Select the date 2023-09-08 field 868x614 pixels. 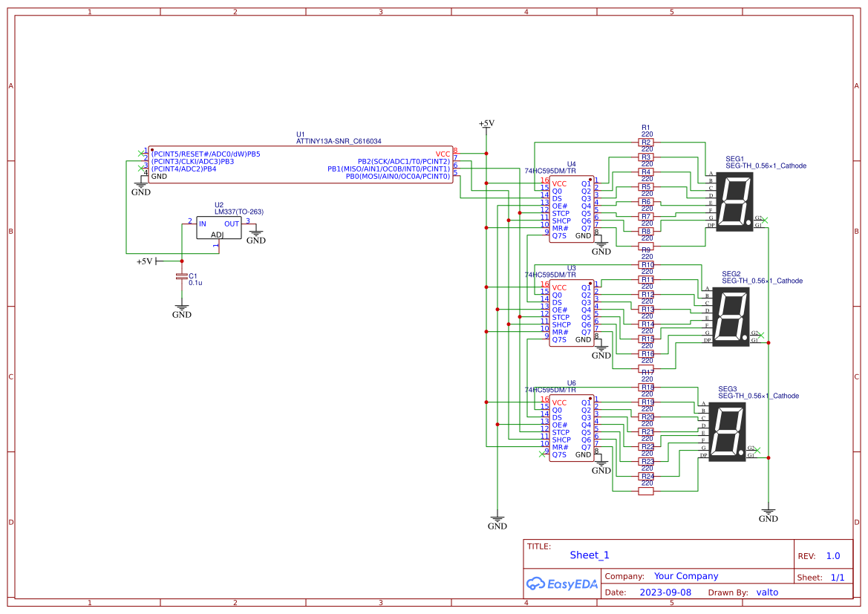[666, 592]
